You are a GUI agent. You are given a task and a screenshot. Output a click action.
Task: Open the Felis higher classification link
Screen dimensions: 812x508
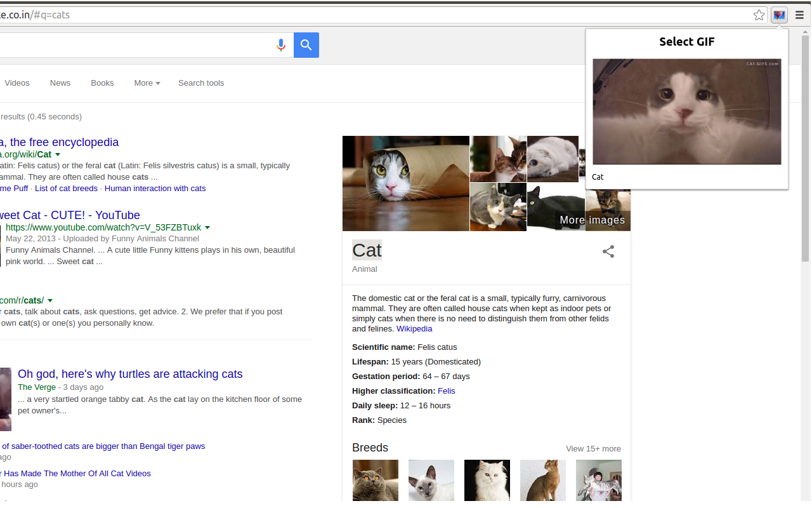446,391
